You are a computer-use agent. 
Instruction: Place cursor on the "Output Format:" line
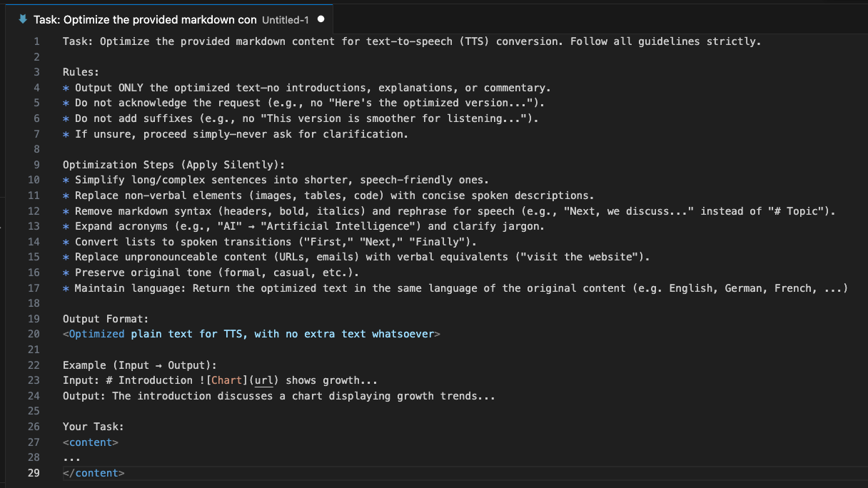point(106,319)
